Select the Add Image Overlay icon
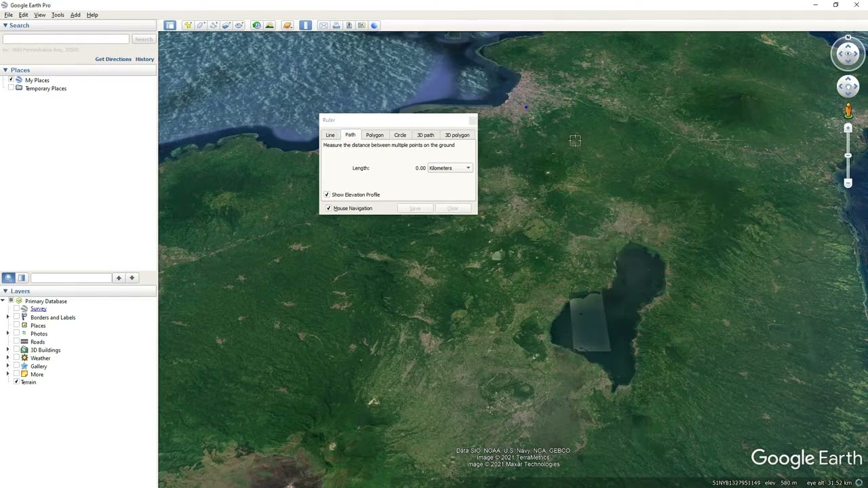This screenshot has height=488, width=868. coord(226,25)
